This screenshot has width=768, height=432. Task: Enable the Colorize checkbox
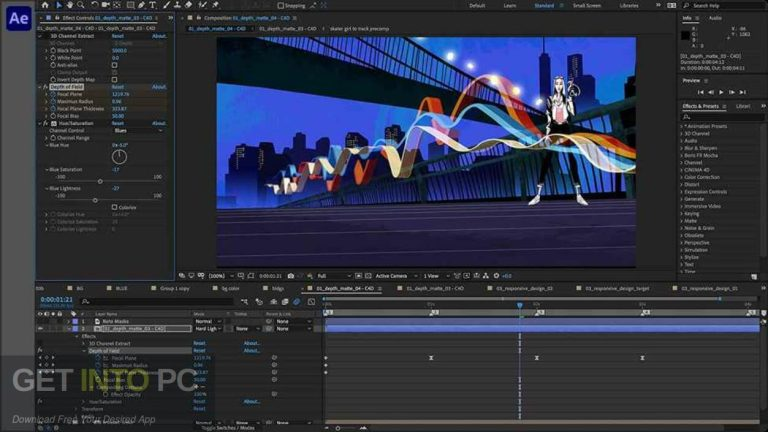pyautogui.click(x=114, y=207)
